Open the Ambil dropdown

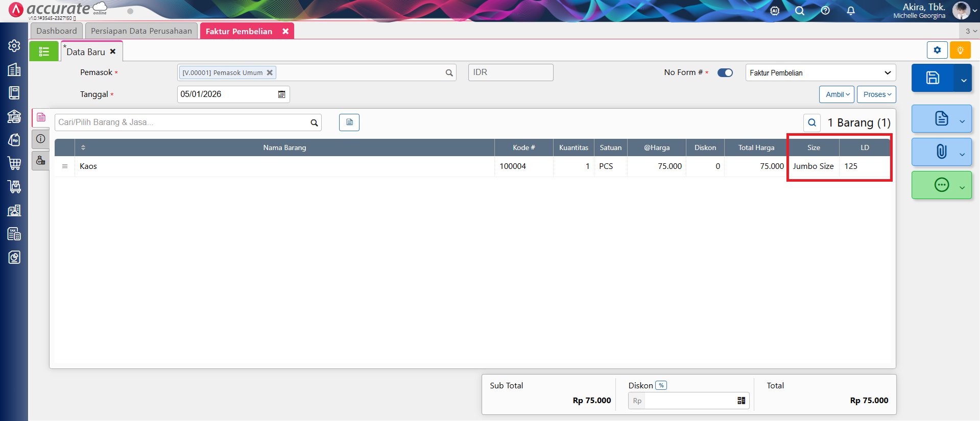[x=836, y=94]
